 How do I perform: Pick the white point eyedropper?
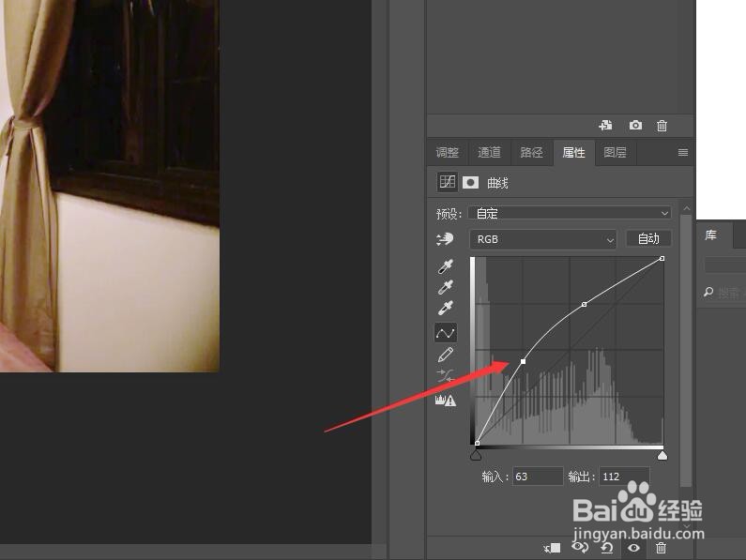click(x=446, y=309)
